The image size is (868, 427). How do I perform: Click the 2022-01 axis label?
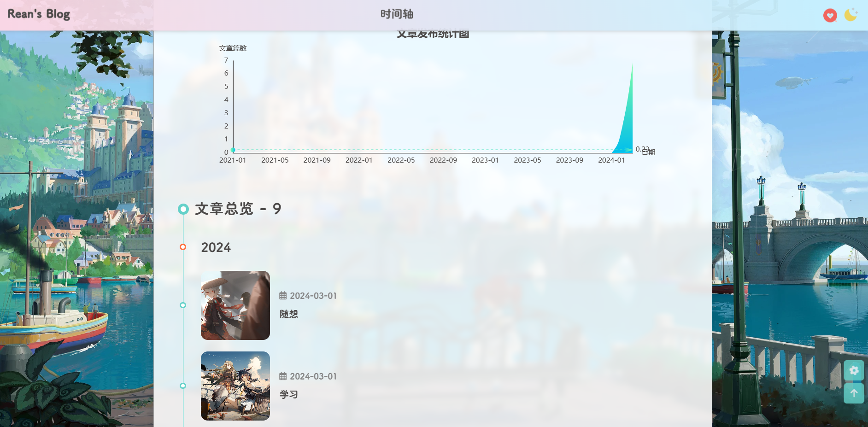(359, 160)
